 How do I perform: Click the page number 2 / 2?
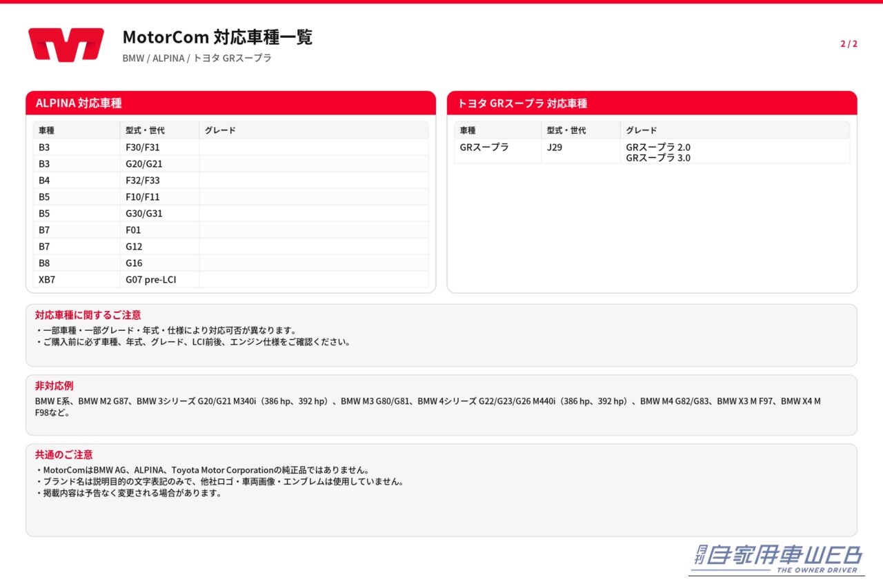coord(849,44)
